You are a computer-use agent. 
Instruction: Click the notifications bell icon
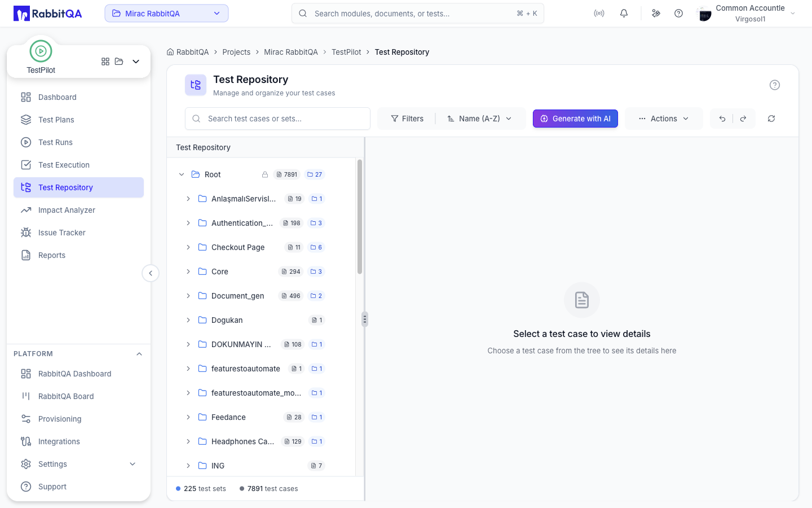tap(624, 14)
